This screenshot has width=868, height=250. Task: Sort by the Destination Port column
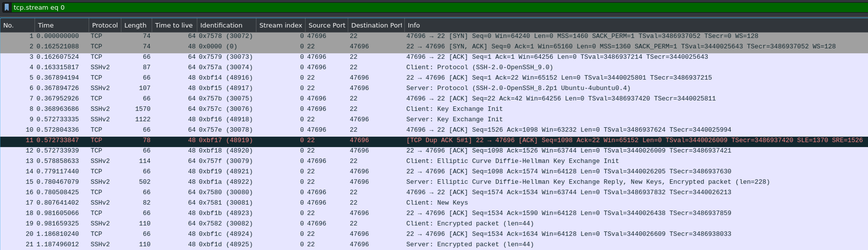tap(376, 25)
